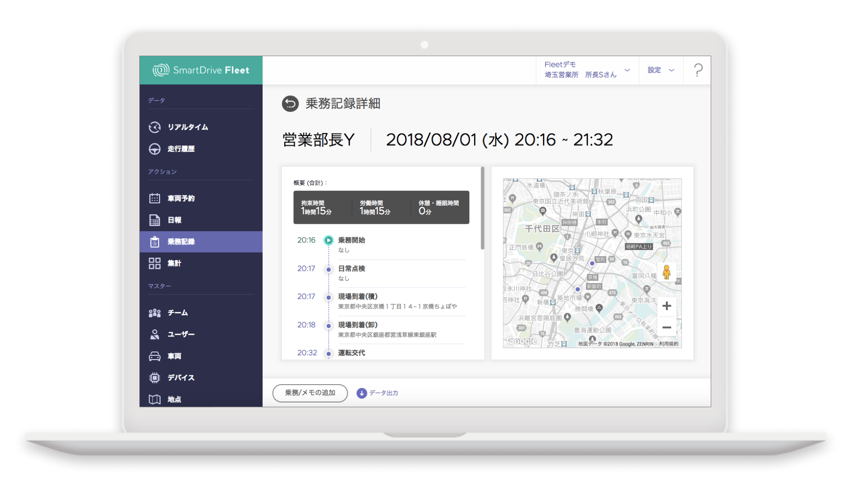This screenshot has width=851, height=504.
Task: Open チーム menu item
Action: click(201, 313)
